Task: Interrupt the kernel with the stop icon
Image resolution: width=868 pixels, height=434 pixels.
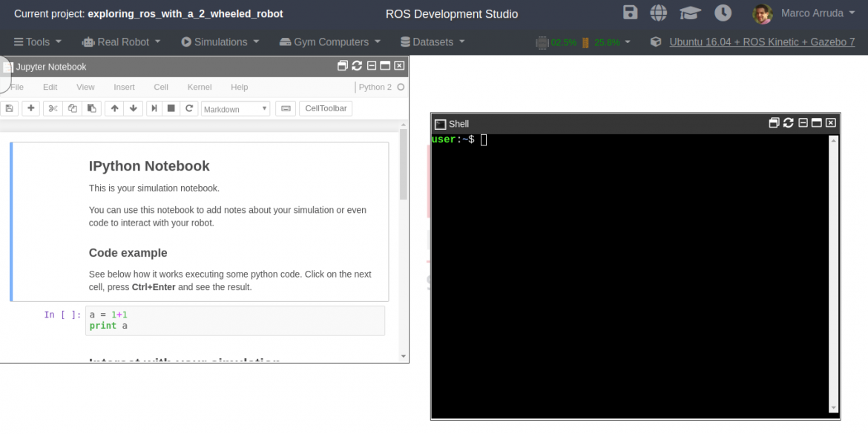Action: tap(171, 108)
